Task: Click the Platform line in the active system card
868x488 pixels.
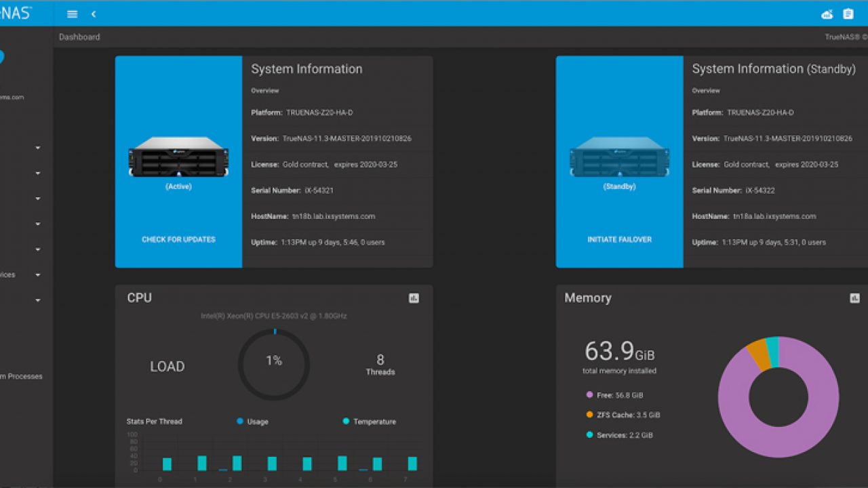Action: [x=302, y=113]
